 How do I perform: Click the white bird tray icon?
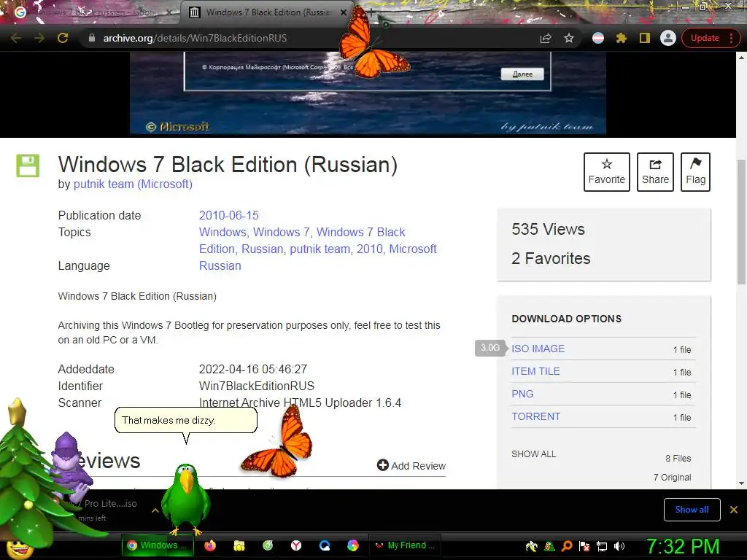pyautogui.click(x=531, y=546)
